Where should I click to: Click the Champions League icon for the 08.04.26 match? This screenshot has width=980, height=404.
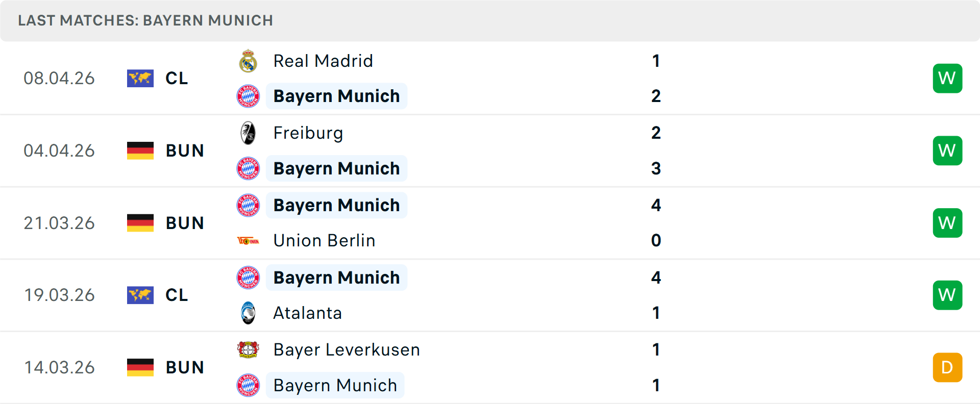[x=140, y=78]
